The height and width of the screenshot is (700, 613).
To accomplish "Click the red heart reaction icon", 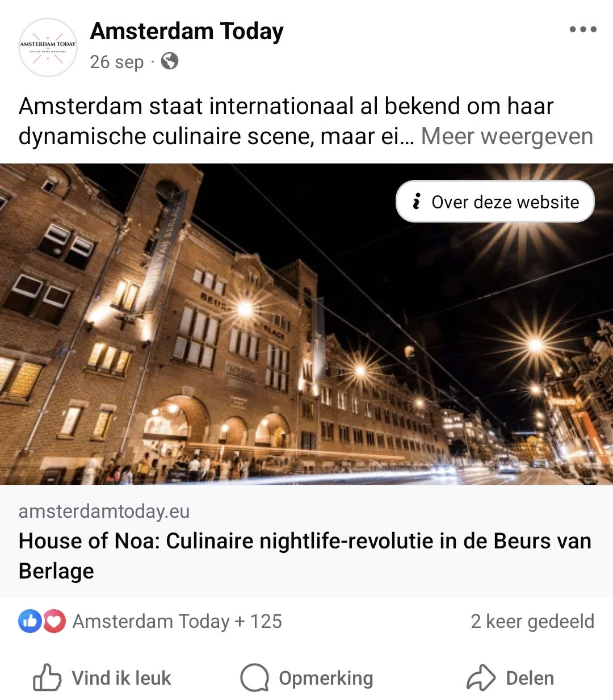I will pyautogui.click(x=54, y=621).
